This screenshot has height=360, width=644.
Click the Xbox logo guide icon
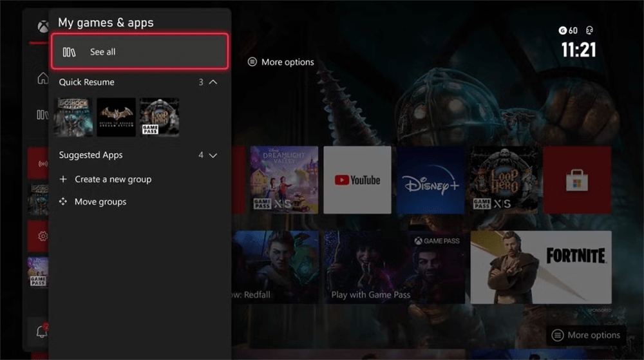43,27
